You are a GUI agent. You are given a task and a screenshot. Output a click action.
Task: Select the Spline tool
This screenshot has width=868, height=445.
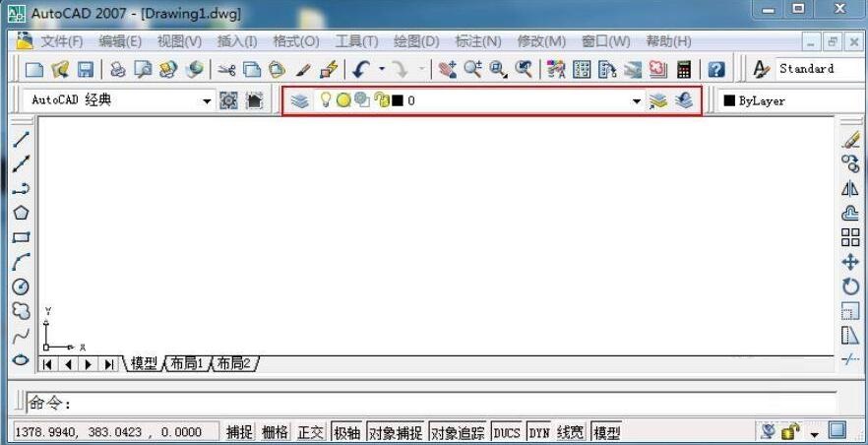(x=21, y=336)
